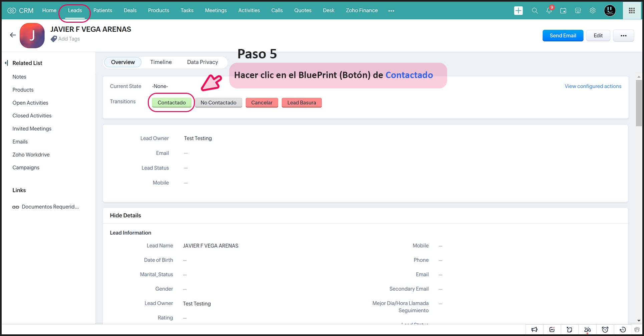The height and width of the screenshot is (336, 644).
Task: Go back using the left arrow
Action: click(13, 35)
